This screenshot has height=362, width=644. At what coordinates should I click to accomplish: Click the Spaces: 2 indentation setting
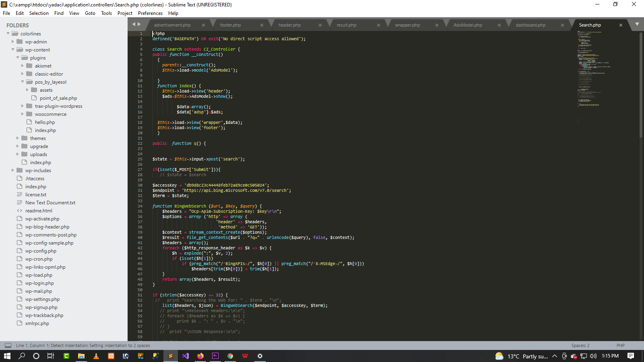click(x=580, y=346)
